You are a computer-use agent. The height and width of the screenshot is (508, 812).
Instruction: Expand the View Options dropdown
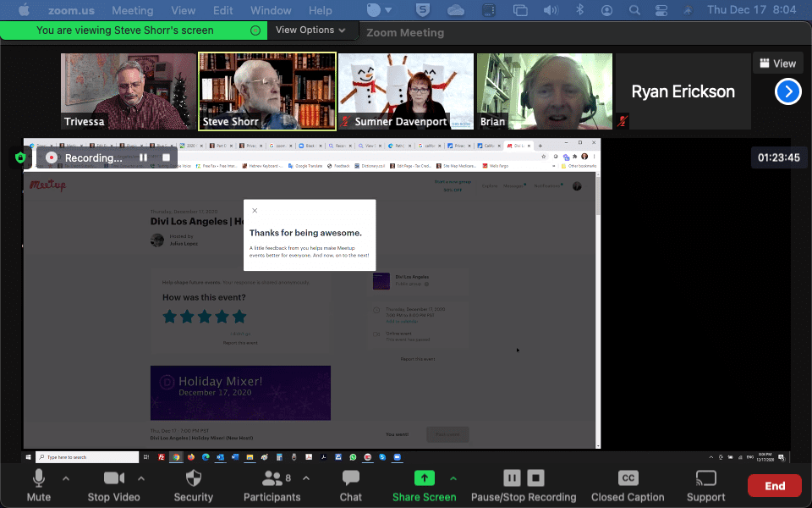pos(310,30)
